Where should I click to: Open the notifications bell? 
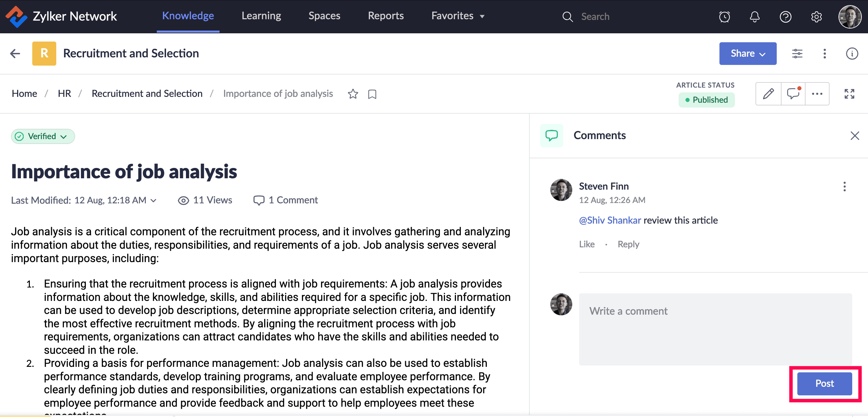(x=755, y=16)
